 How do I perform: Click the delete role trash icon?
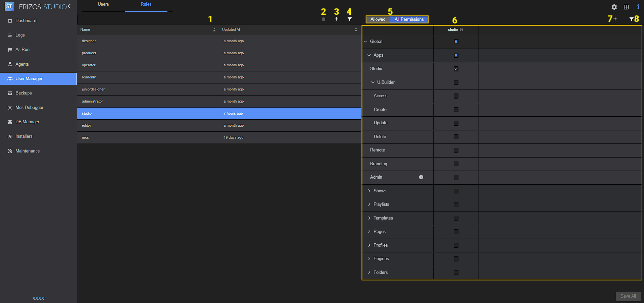tap(323, 19)
